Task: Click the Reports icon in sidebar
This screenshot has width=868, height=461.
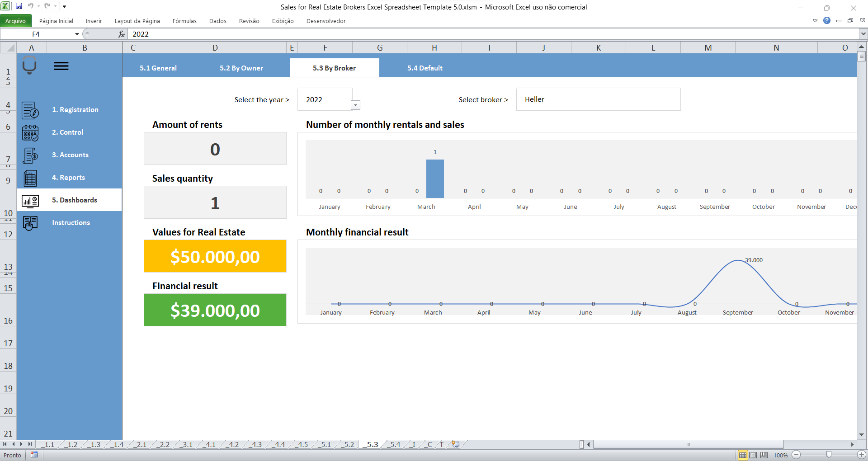Action: 30,178
